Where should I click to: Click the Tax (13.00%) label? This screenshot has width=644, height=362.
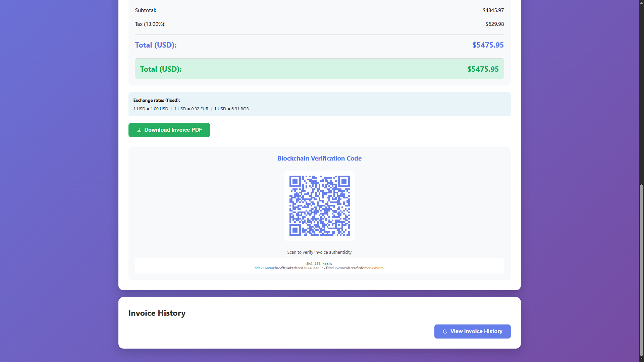(150, 24)
